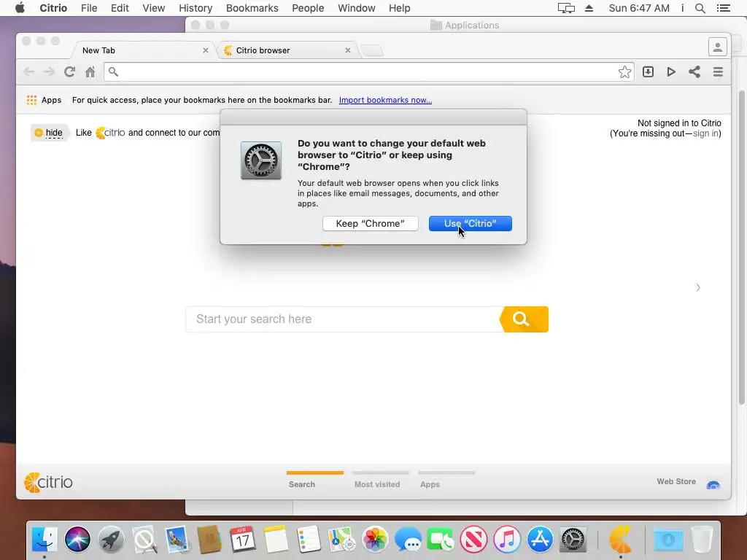Click the Citrio logo at bottom left
The image size is (747, 560).
[48, 483]
